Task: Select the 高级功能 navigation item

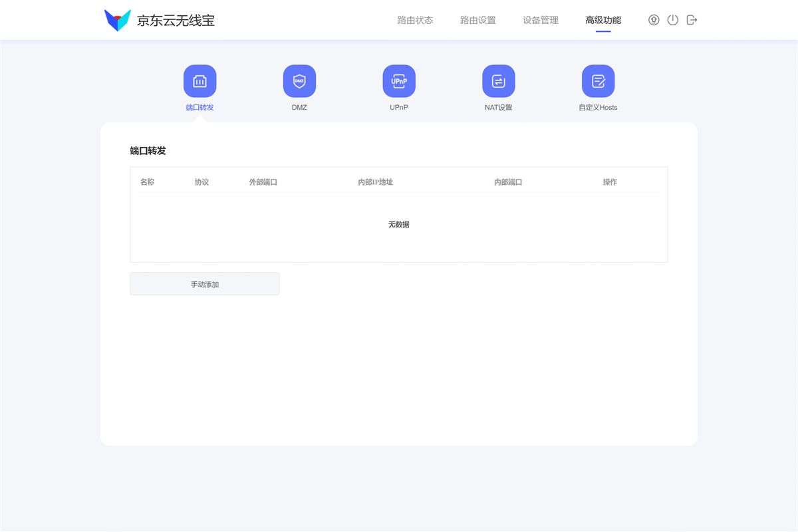Action: tap(602, 20)
